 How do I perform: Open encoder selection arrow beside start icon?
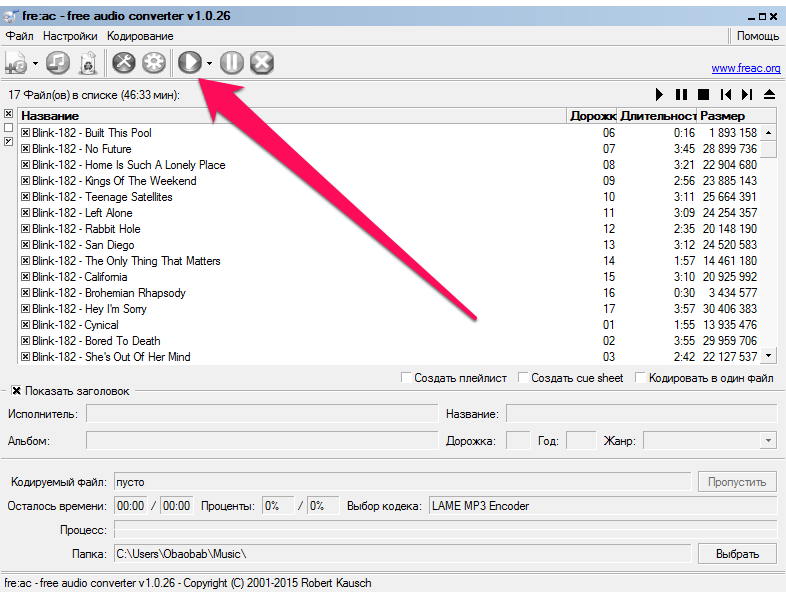point(209,63)
